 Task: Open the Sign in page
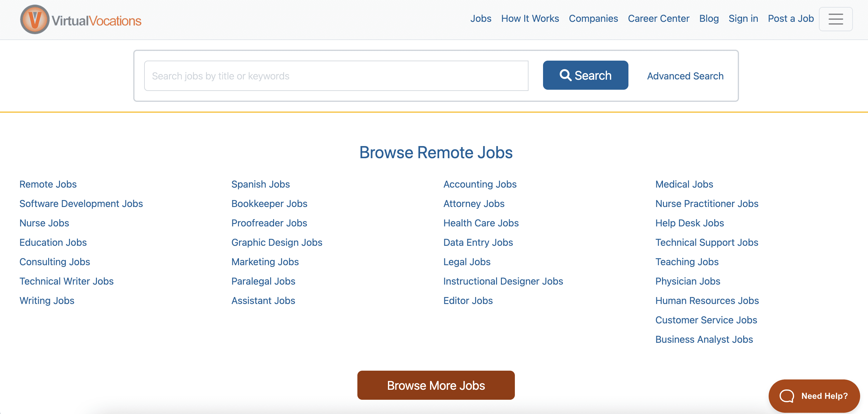click(x=743, y=18)
